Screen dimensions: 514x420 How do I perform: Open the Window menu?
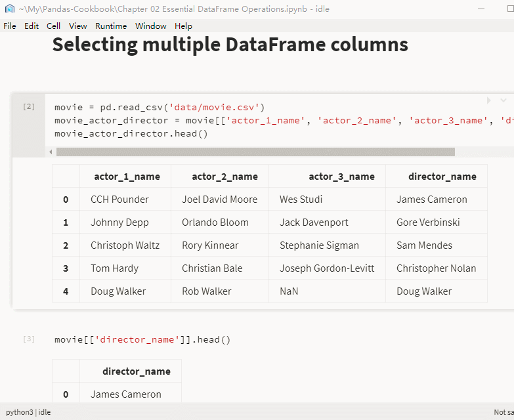click(x=151, y=26)
